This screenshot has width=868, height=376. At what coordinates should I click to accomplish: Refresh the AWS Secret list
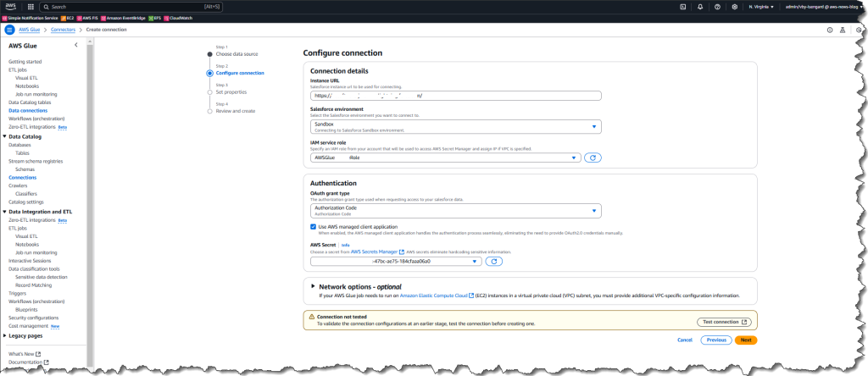pos(494,261)
